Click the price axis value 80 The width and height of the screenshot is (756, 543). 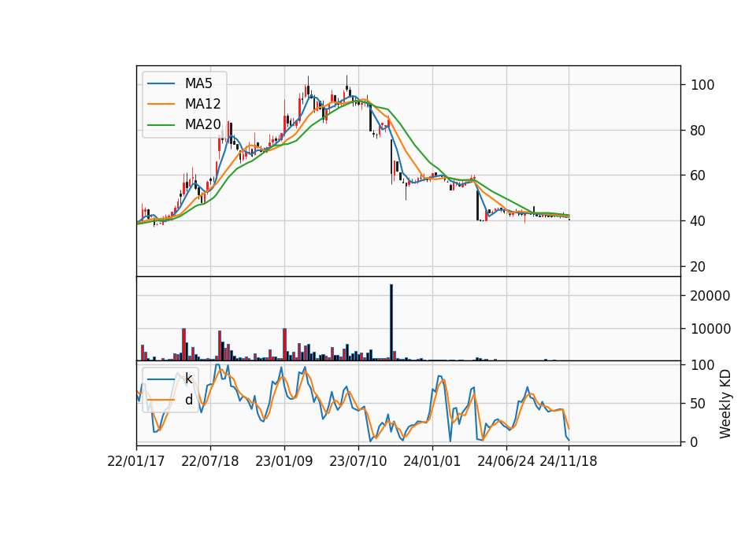pyautogui.click(x=699, y=131)
